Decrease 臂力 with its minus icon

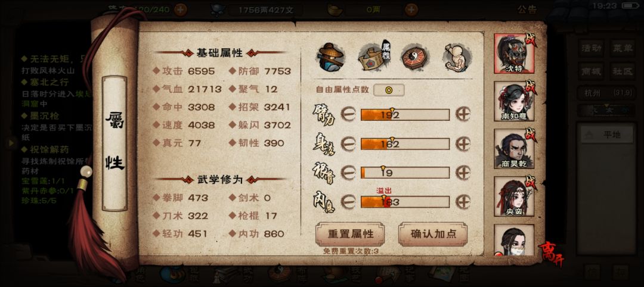(348, 114)
